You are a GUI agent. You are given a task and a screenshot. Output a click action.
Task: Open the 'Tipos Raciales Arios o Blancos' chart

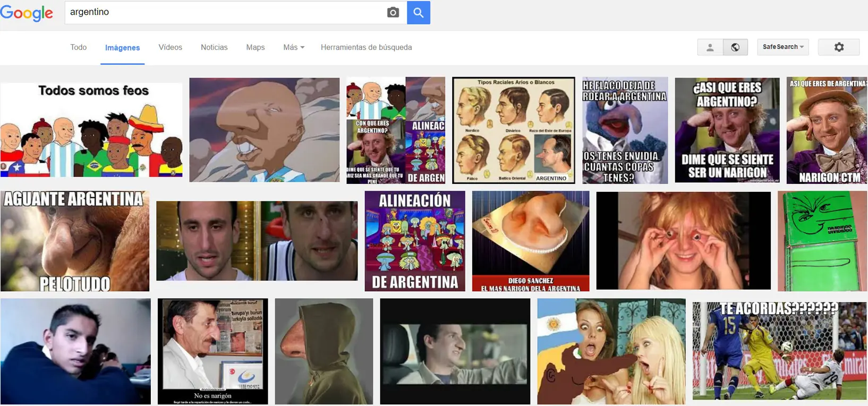514,130
